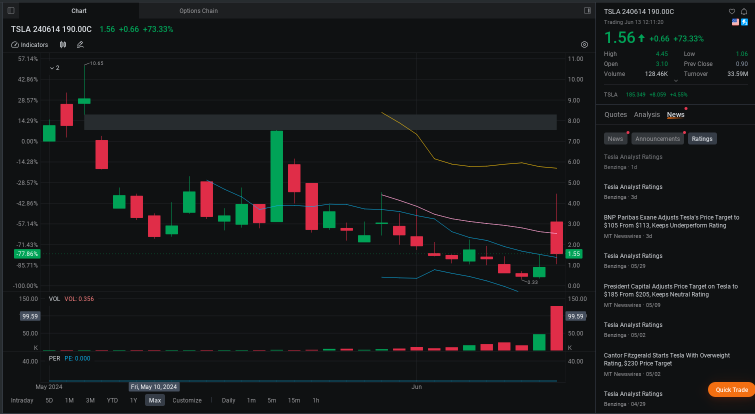The width and height of the screenshot is (755, 414).
Task: Collapse the indicator count chevron labeled 2
Action: tap(54, 68)
